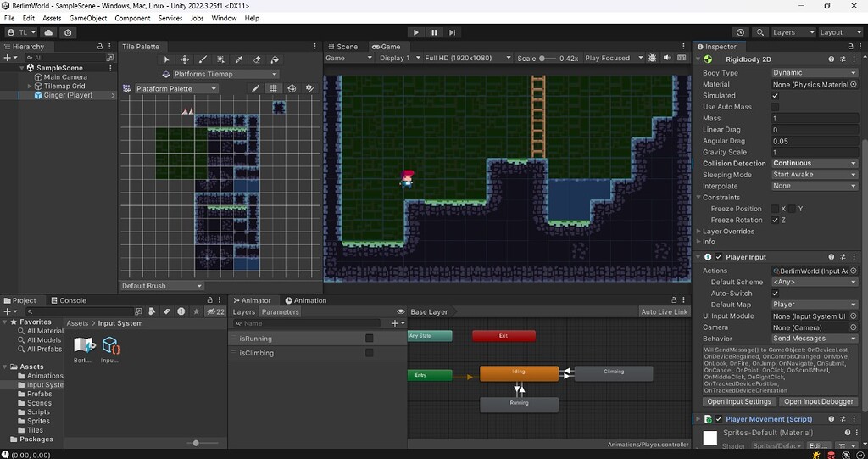Click the Pause button in toolbar
The width and height of the screenshot is (868, 459).
point(434,32)
